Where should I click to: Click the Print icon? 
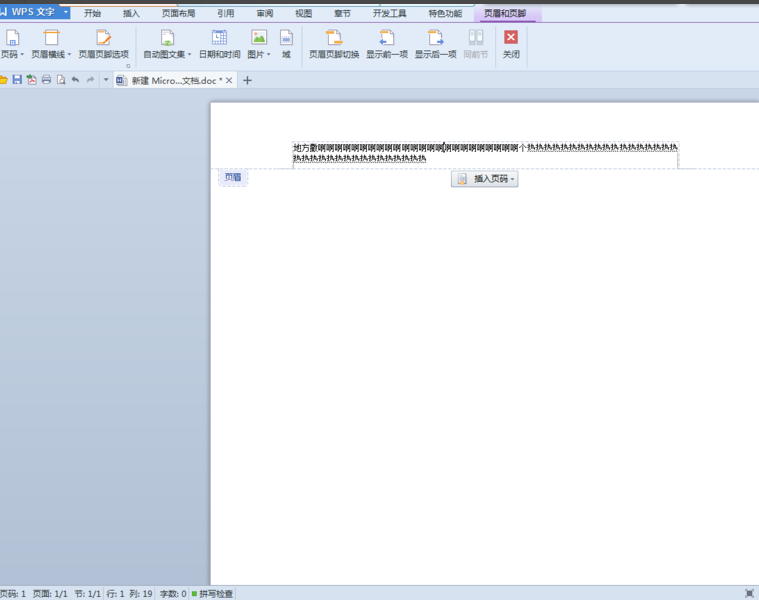pos(46,80)
